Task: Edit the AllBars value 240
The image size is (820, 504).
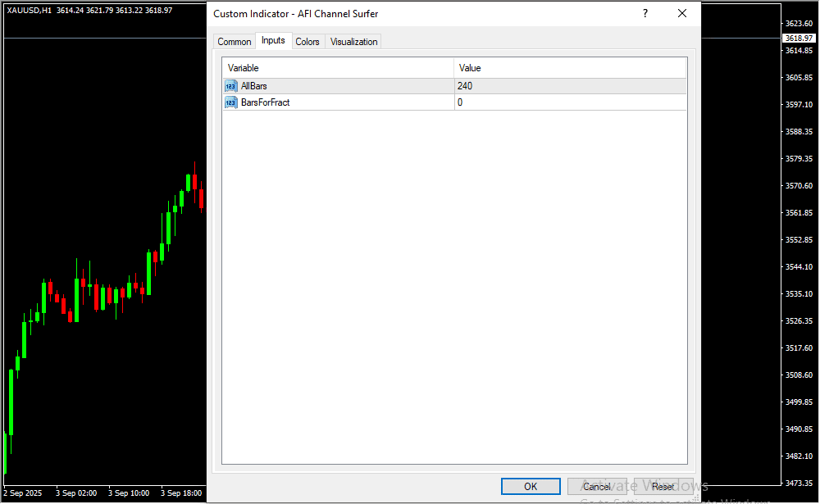Action: click(x=570, y=86)
